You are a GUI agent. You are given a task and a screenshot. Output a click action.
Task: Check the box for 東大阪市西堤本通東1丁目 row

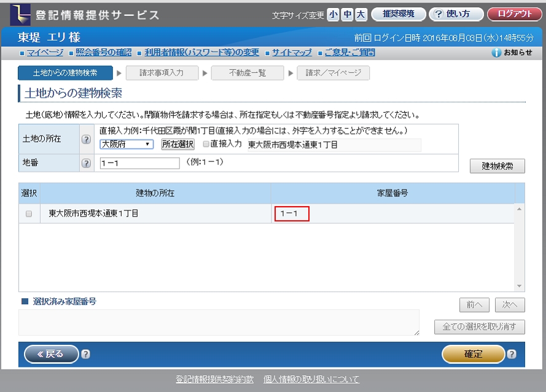(29, 213)
